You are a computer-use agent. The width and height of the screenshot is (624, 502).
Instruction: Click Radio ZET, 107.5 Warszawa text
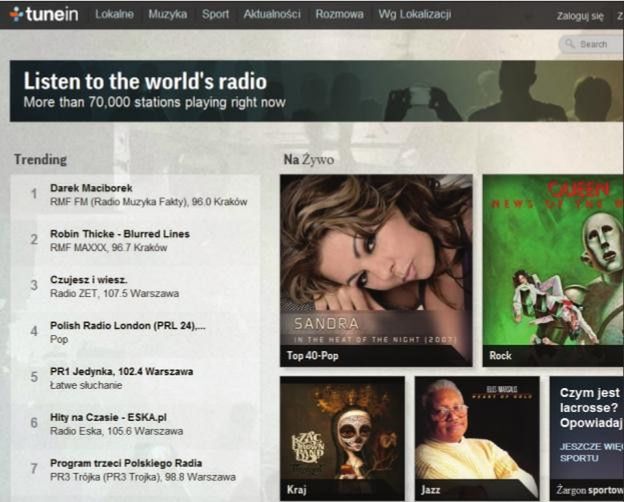(x=114, y=293)
